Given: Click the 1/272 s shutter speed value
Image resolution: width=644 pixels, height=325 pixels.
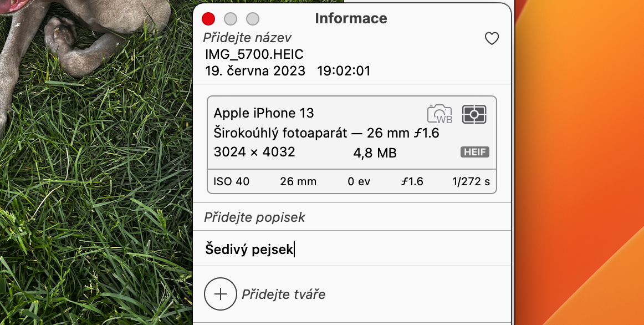Looking at the screenshot, I should point(471,182).
